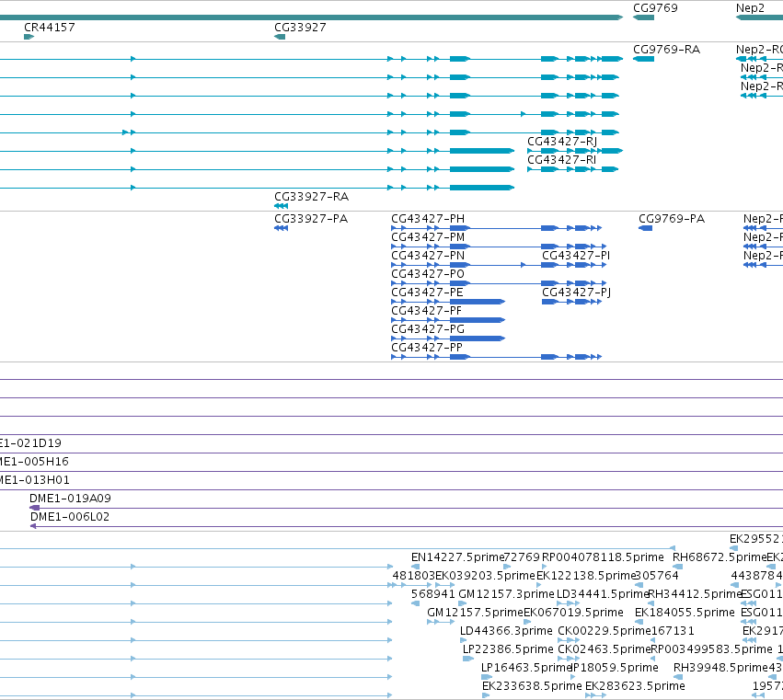The image size is (783, 700).
Task: Click the 167131 feature label
Action: tap(673, 631)
